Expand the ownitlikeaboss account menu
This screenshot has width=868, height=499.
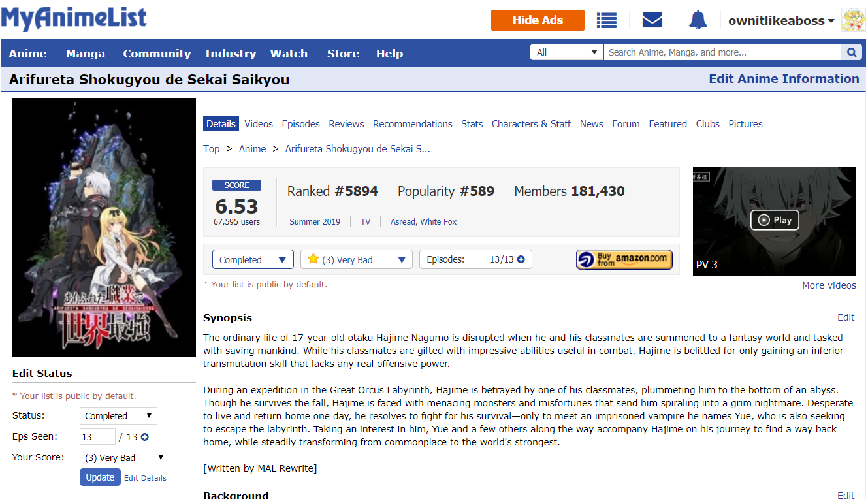781,20
